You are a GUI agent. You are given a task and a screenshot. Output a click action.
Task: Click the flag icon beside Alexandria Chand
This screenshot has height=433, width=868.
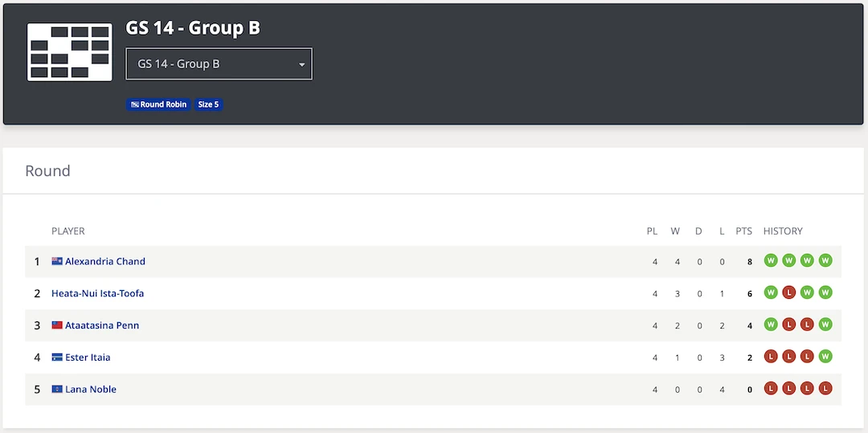[x=57, y=261]
